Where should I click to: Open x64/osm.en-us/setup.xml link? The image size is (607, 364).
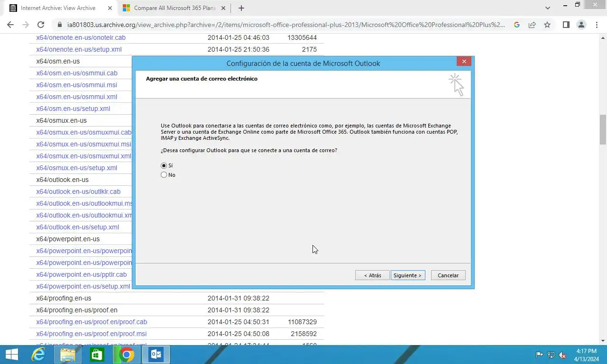pos(73,109)
